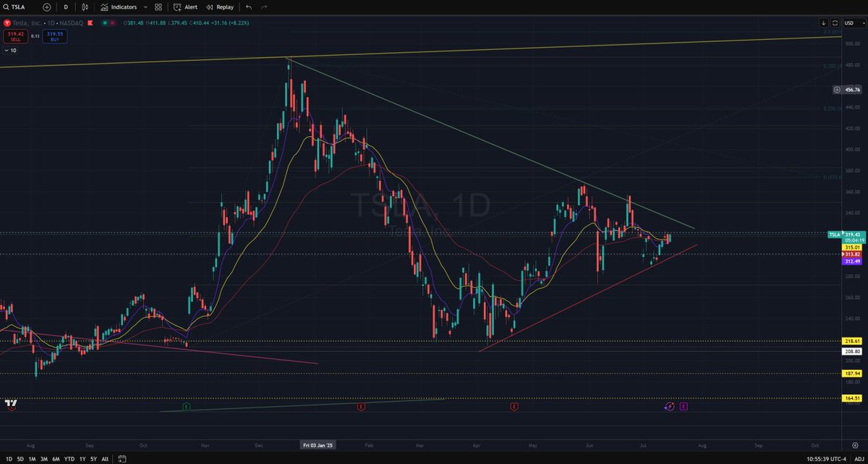Change the D timeframe interval

pos(66,7)
